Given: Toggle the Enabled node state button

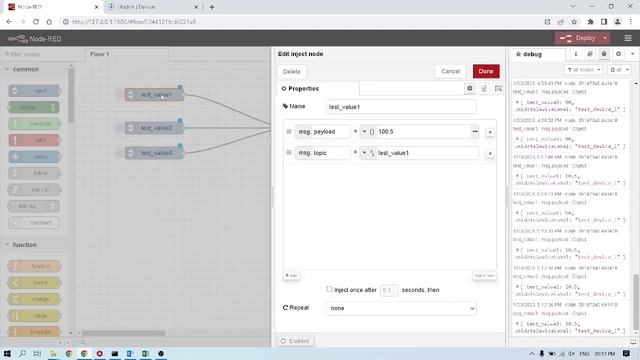Looking at the screenshot, I should point(296,341).
